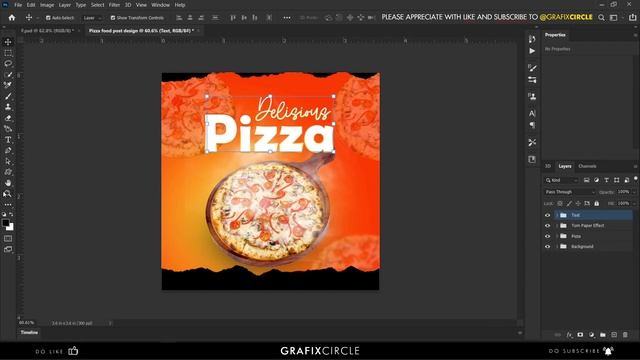This screenshot has height=360, width=640.
Task: Hide the Text group layer
Action: coord(547,215)
